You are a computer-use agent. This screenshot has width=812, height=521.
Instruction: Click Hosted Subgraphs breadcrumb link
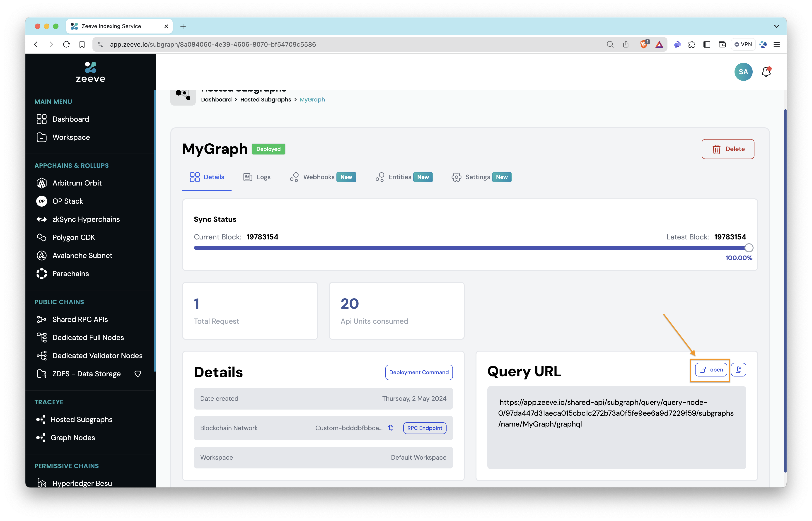(x=266, y=99)
